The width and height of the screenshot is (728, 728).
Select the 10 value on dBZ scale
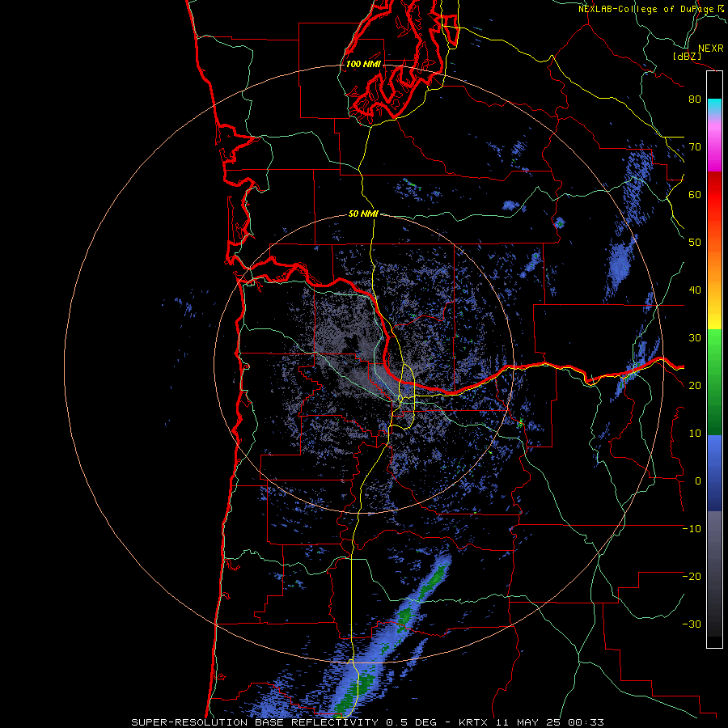tap(695, 434)
